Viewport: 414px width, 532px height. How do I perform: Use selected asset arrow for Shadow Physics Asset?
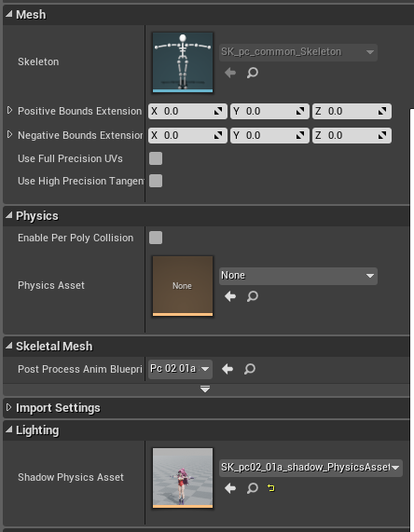click(230, 488)
